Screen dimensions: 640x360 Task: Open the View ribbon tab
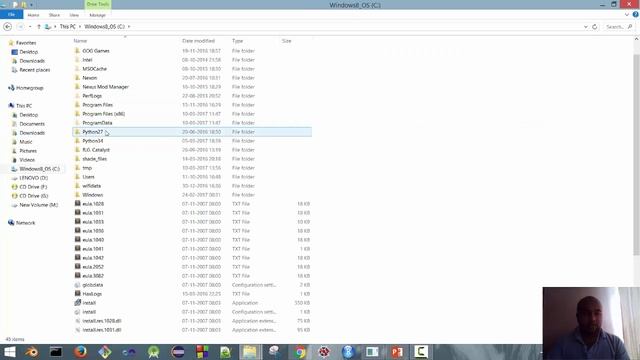coord(74,15)
